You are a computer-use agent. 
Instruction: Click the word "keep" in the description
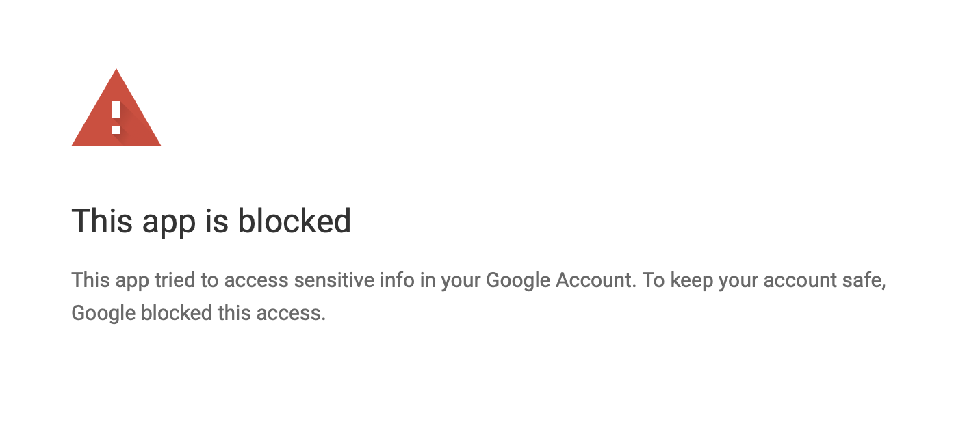click(688, 281)
